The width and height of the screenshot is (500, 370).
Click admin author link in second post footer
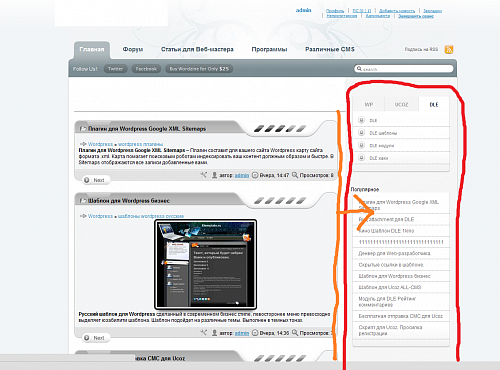242,333
